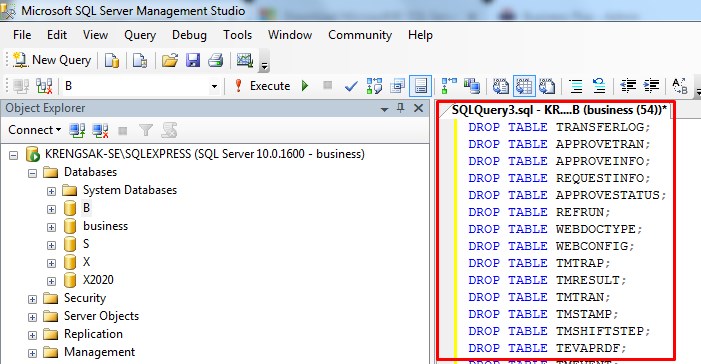The image size is (701, 364).
Task: Open the Community menu
Action: (x=360, y=35)
